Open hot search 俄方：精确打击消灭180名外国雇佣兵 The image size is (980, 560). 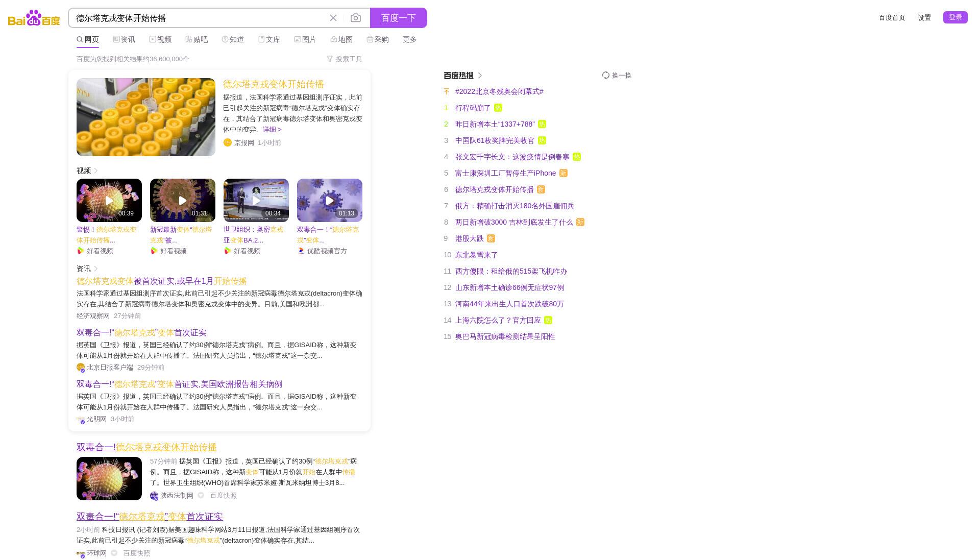514,206
